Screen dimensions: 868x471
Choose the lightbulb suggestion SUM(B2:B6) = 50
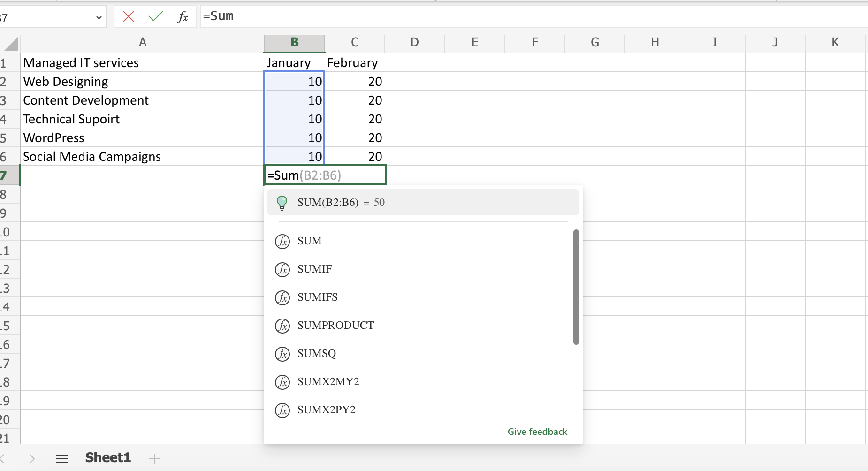423,202
